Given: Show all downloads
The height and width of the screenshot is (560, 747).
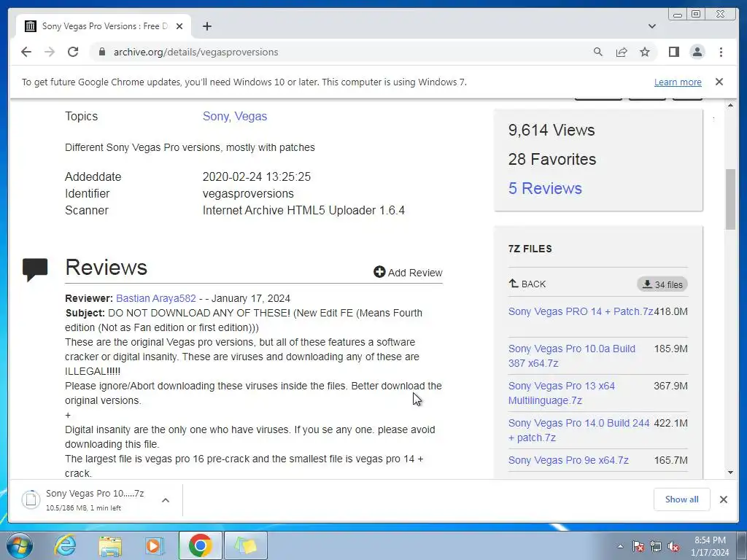Looking at the screenshot, I should [682, 499].
